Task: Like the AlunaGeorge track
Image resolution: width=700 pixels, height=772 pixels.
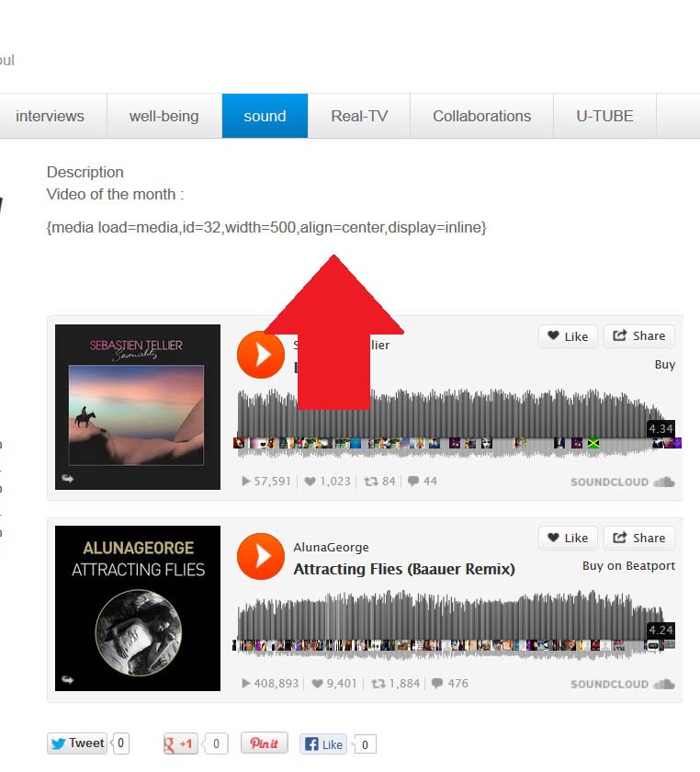Action: [568, 539]
